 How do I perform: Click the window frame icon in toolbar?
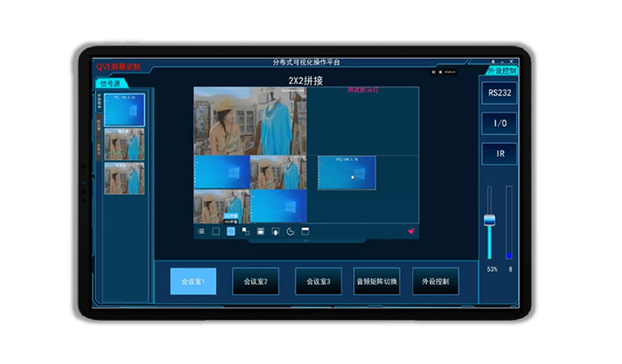[305, 231]
